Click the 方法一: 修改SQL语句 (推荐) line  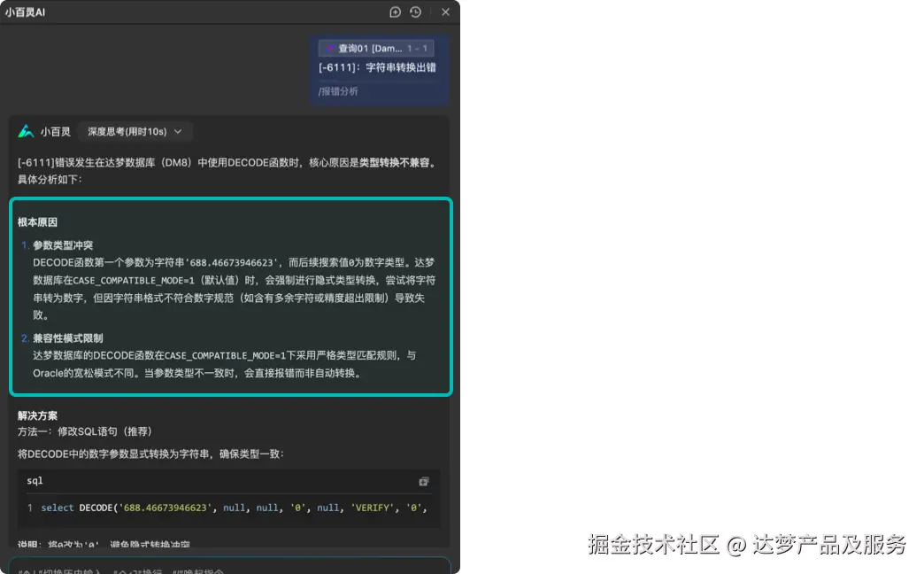86,431
